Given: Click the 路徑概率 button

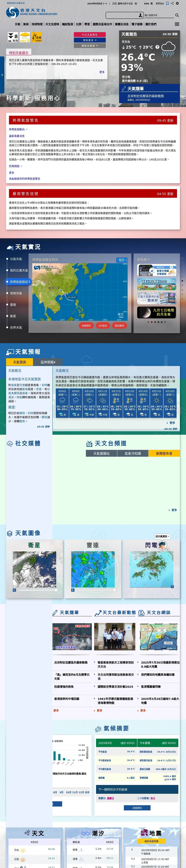Looking at the screenshot, I should pyautogui.click(x=120, y=325).
